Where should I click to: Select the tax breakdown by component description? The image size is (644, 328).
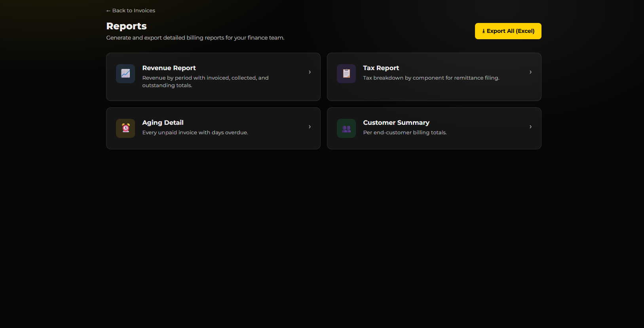click(x=431, y=78)
